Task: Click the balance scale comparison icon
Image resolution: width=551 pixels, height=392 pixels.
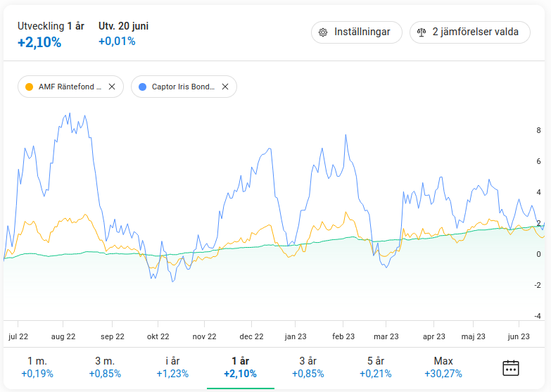Action: tap(422, 32)
